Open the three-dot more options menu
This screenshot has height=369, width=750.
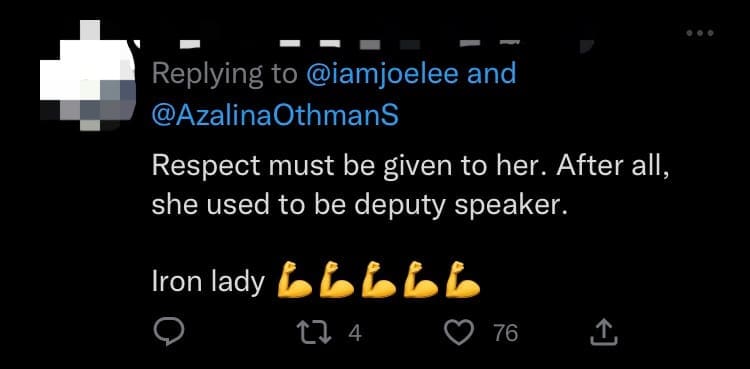[x=700, y=33]
